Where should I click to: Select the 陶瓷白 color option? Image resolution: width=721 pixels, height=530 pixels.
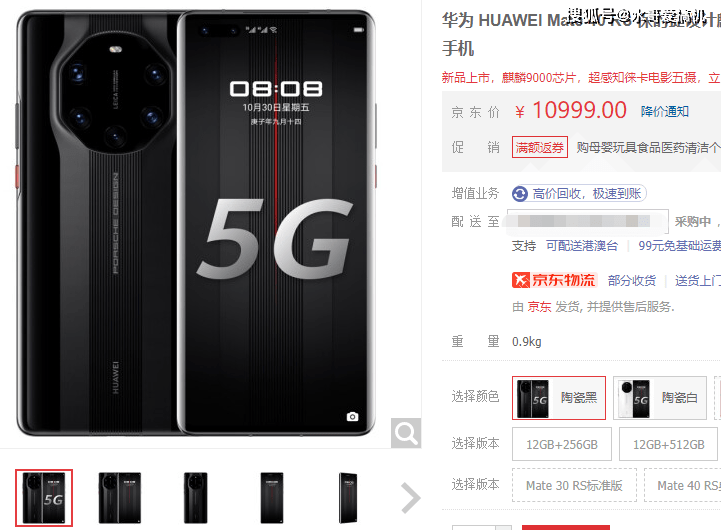coord(660,398)
